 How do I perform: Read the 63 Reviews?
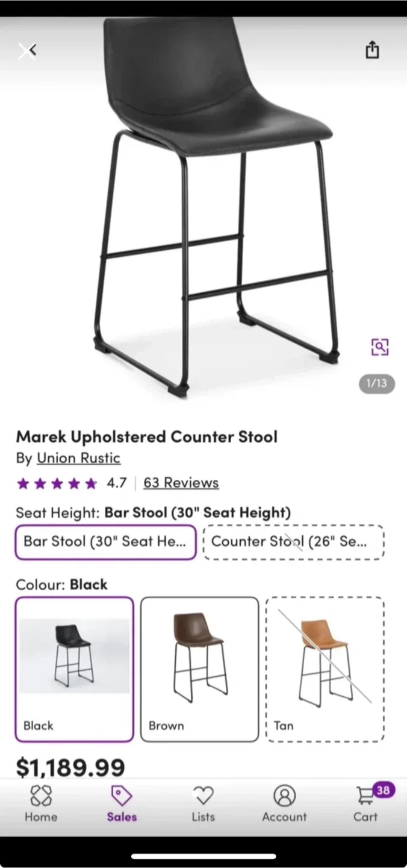[x=181, y=482]
